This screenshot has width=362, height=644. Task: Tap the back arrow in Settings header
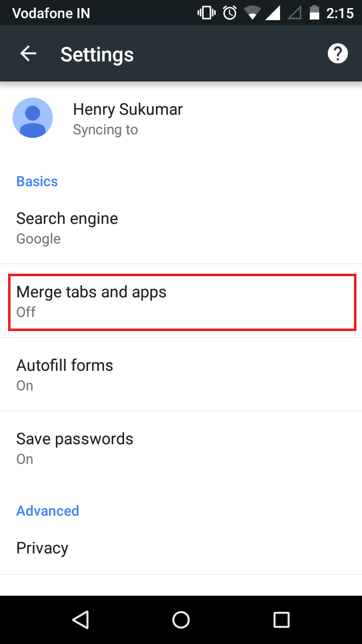point(28,53)
